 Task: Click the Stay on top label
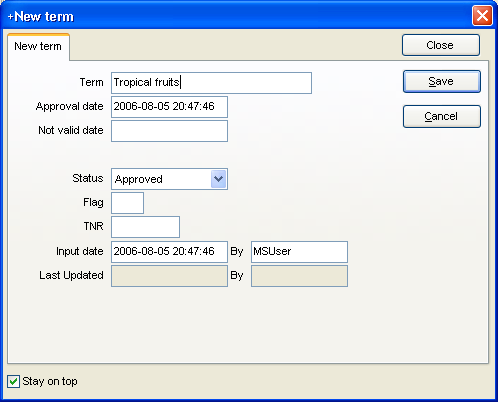[50, 381]
